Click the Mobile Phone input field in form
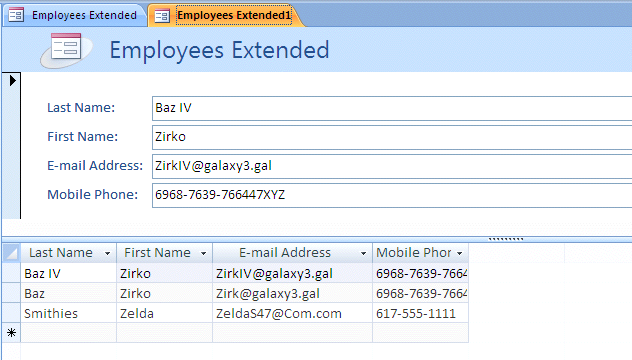 point(392,195)
